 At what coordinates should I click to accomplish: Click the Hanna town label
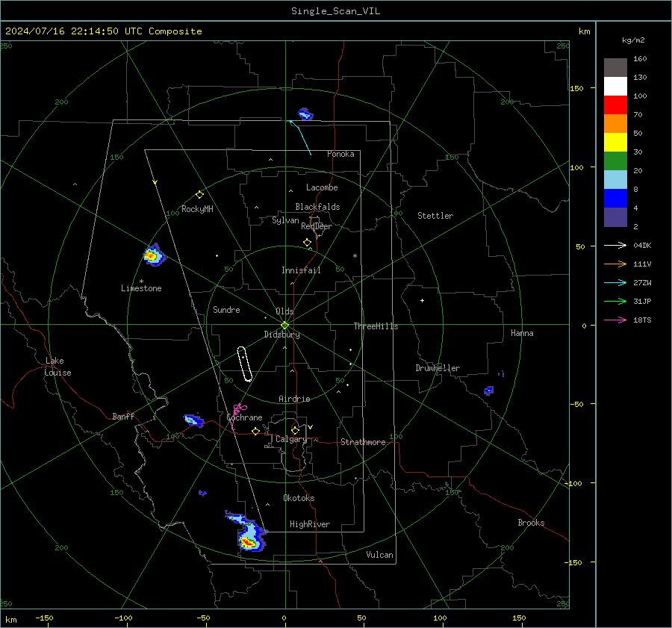522,333
